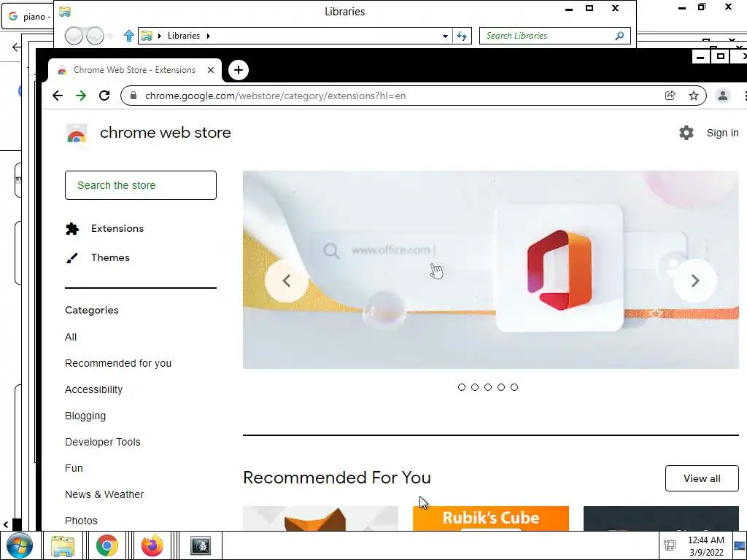This screenshot has height=560, width=747.
Task: Click network icon in system tray
Action: pyautogui.click(x=670, y=545)
